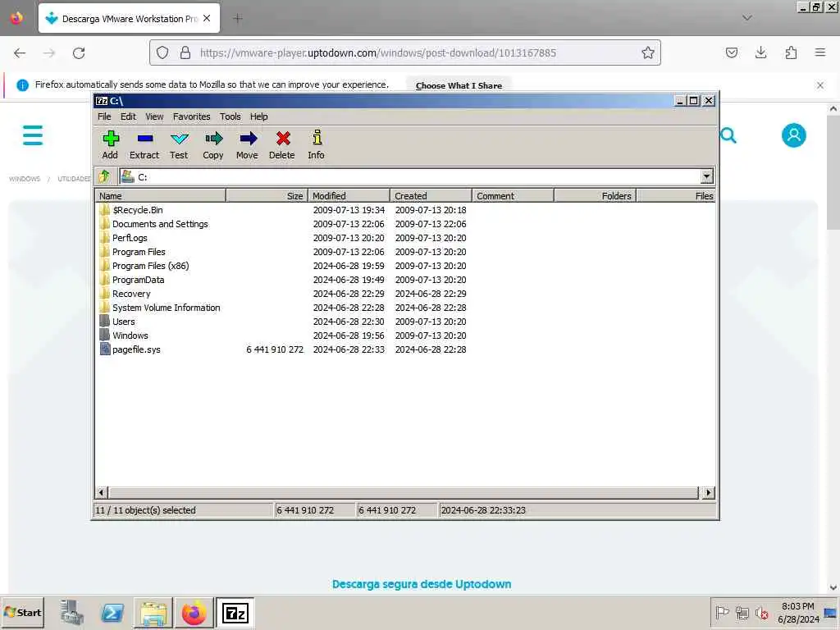Open the Tools menu in 7-Zip
The height and width of the screenshot is (630, 840).
coord(231,116)
